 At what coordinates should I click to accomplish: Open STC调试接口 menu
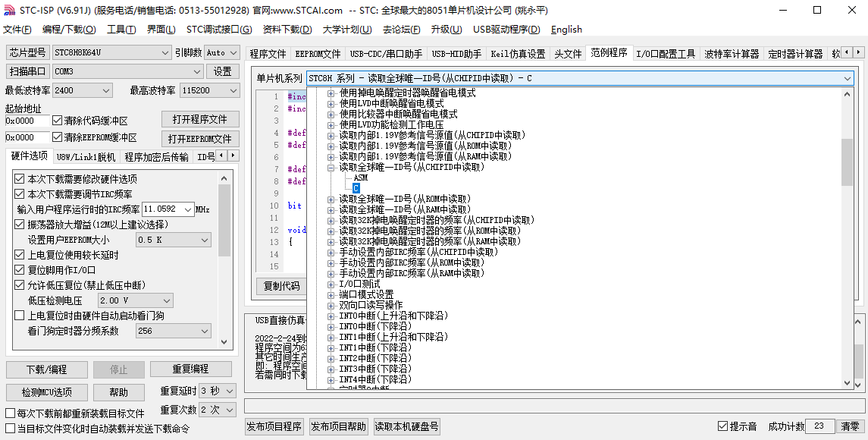[219, 30]
